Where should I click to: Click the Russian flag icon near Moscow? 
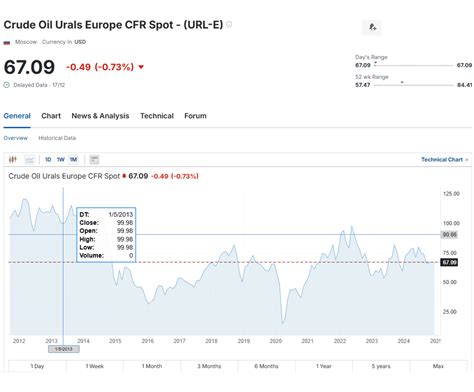point(7,42)
